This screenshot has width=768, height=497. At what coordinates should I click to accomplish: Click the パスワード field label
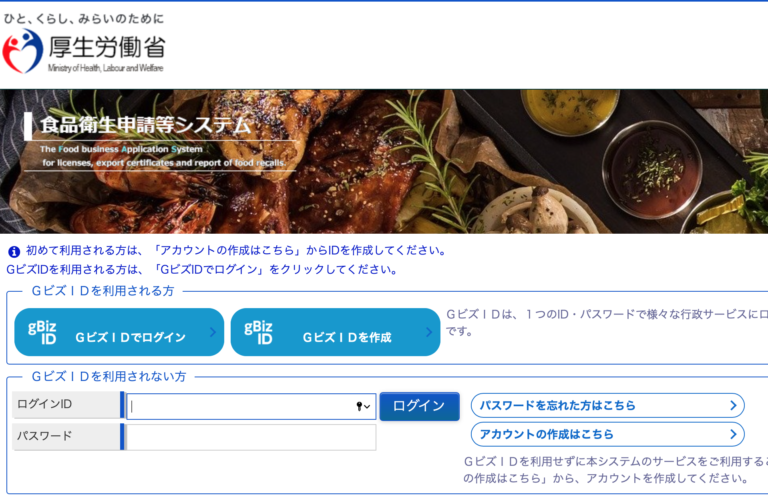pos(45,436)
